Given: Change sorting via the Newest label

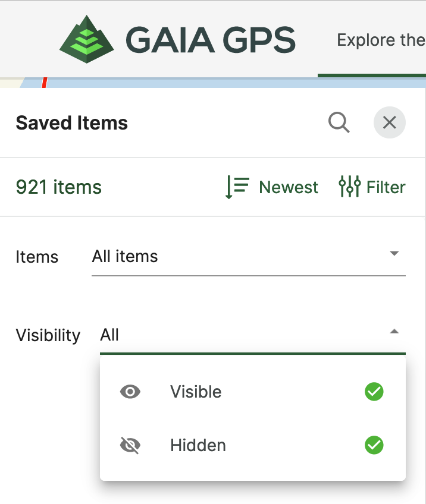Looking at the screenshot, I should click(289, 187).
